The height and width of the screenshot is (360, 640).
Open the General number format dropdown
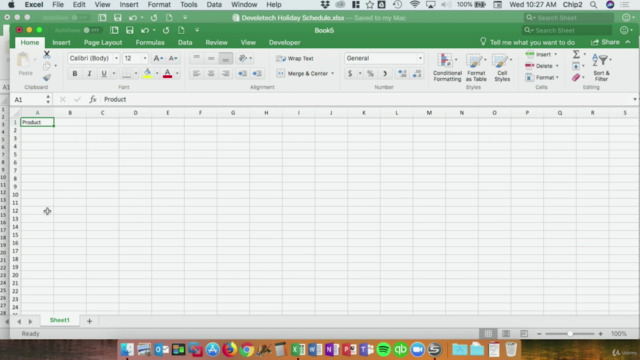pos(420,58)
